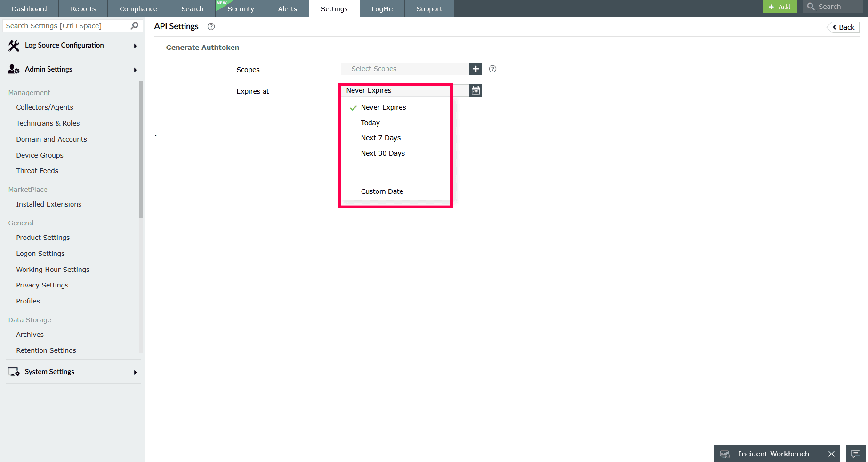Screen dimensions: 868x462
Task: Open Threat Feeds settings
Action: tap(37, 171)
